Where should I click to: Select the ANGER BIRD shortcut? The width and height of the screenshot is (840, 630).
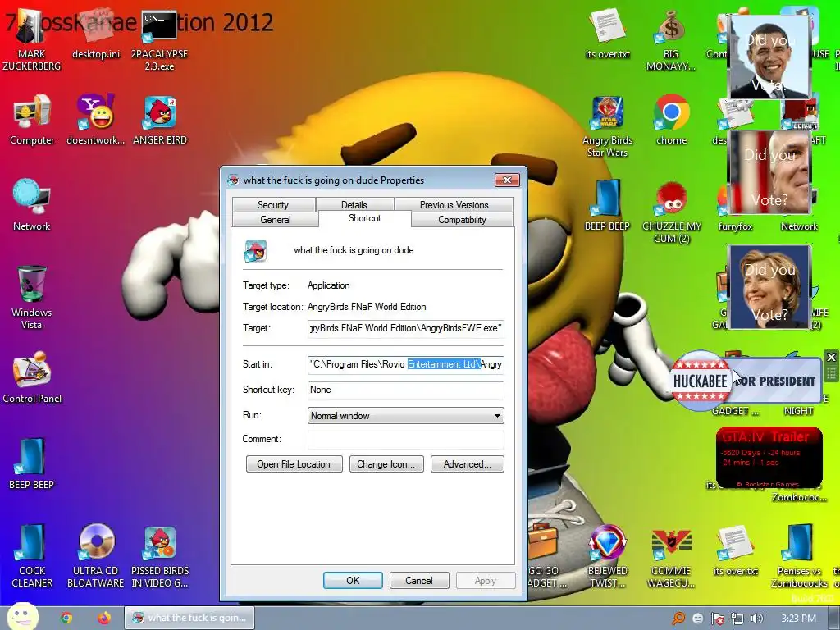point(160,120)
